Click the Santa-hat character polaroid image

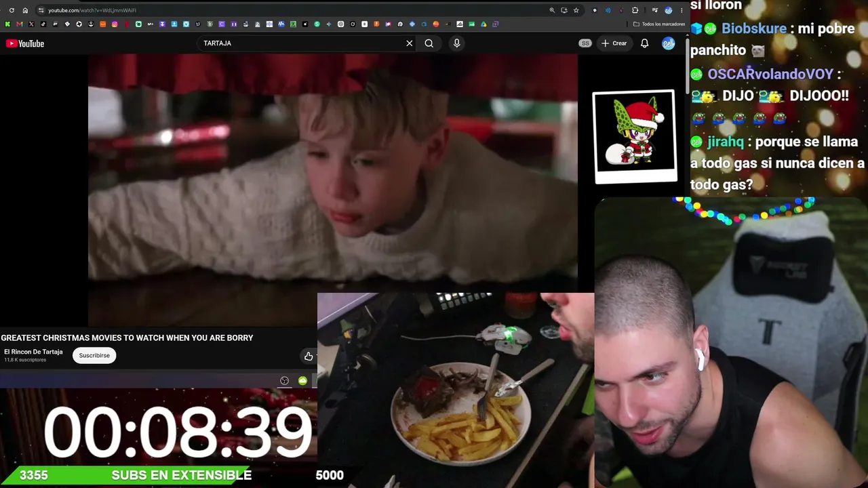click(x=635, y=136)
